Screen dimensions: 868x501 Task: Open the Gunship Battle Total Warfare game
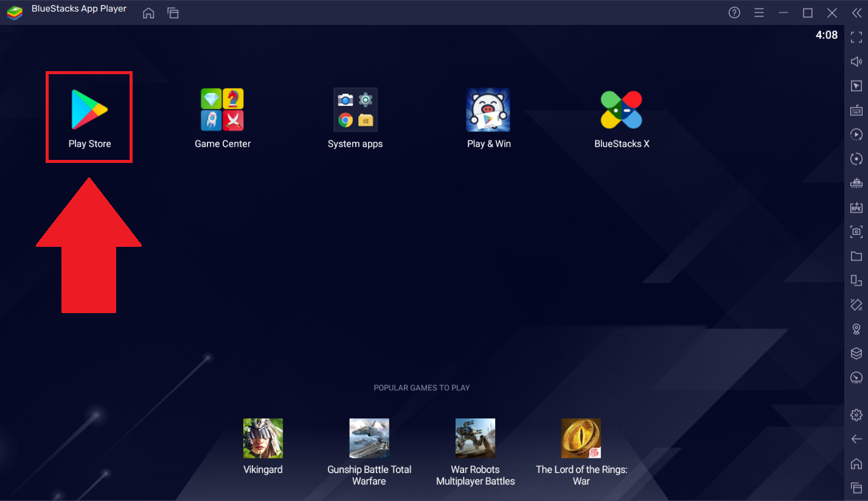[369, 452]
